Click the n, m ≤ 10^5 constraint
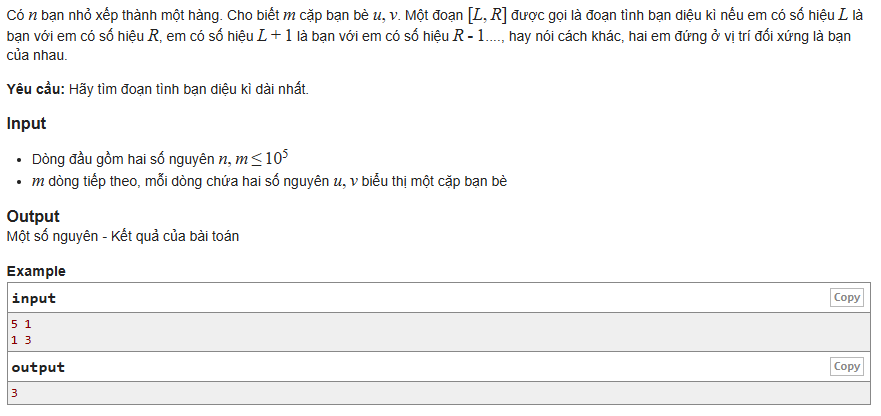This screenshot has width=881, height=416. click(x=253, y=159)
